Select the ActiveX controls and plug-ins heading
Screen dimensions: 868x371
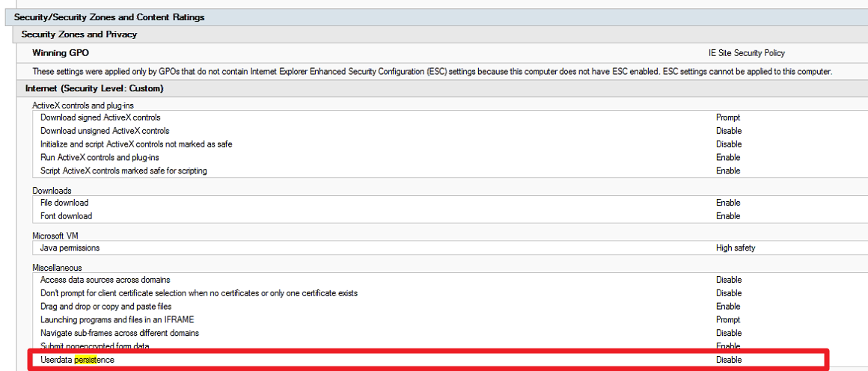[x=83, y=105]
